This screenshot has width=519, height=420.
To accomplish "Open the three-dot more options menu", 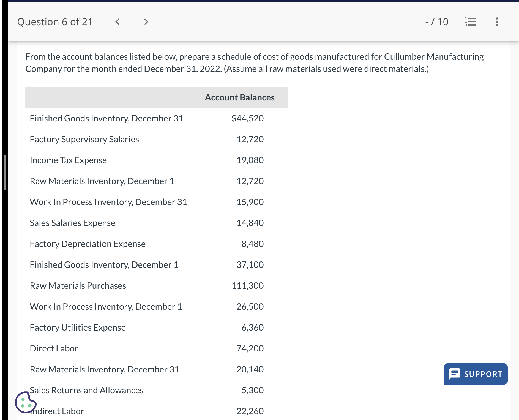I will point(497,22).
